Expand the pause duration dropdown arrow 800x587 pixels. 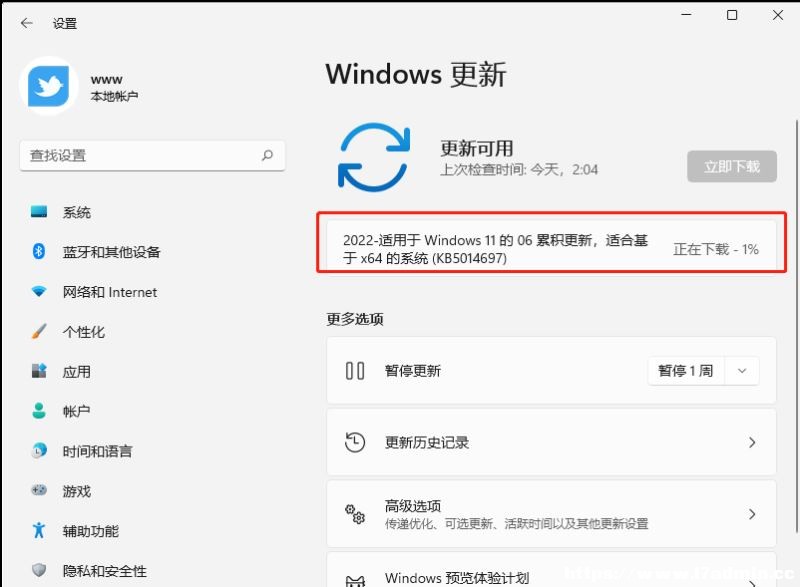click(742, 371)
